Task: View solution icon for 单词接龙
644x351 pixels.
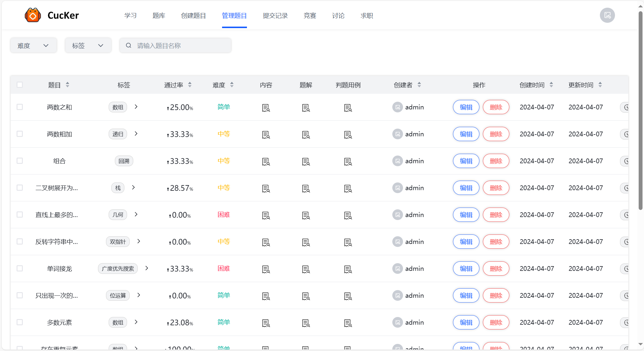Action: [x=306, y=269]
